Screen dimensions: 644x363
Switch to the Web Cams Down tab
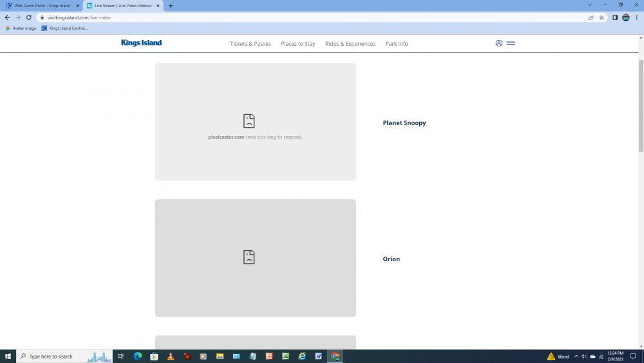43,6
